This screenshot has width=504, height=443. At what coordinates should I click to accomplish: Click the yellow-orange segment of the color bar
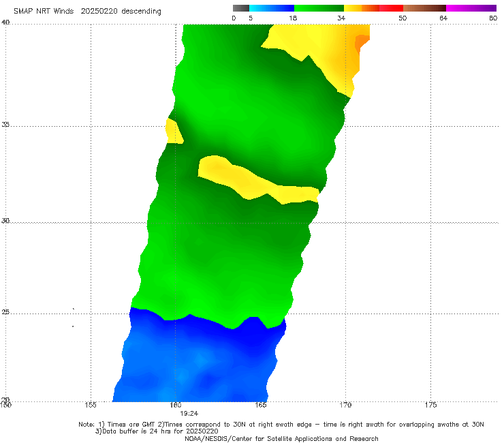(x=362, y=8)
